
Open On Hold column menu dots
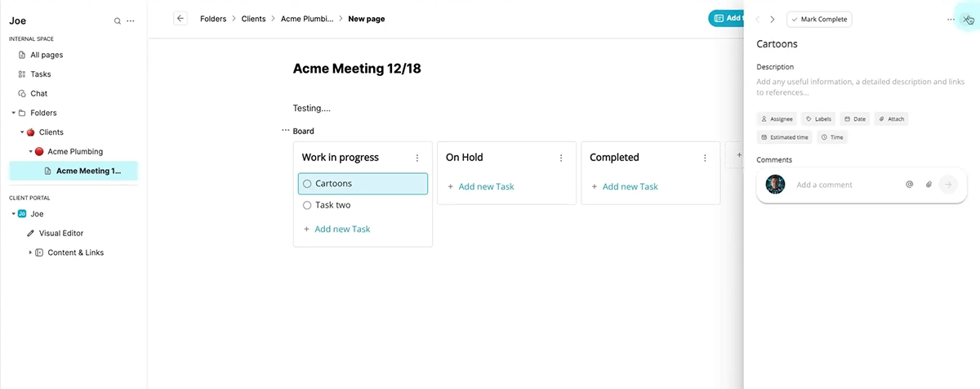pyautogui.click(x=561, y=158)
